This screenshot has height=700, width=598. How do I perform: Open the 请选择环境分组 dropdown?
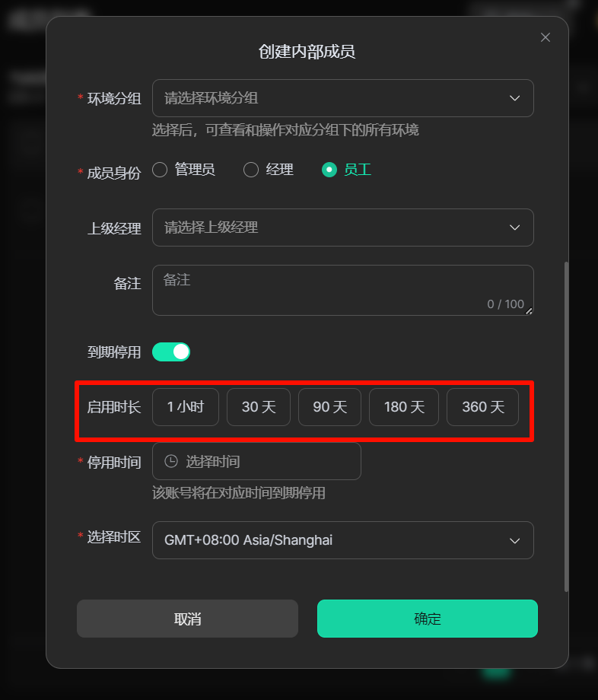[x=342, y=98]
